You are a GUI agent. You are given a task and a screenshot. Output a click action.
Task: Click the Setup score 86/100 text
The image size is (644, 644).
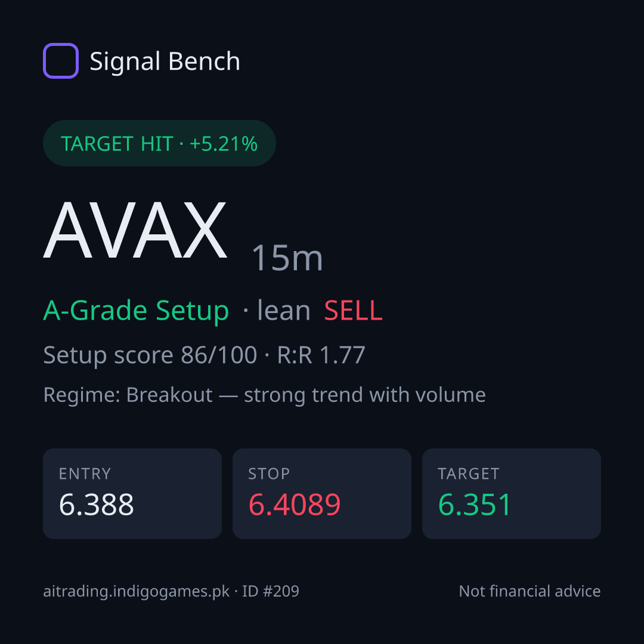[x=150, y=355]
